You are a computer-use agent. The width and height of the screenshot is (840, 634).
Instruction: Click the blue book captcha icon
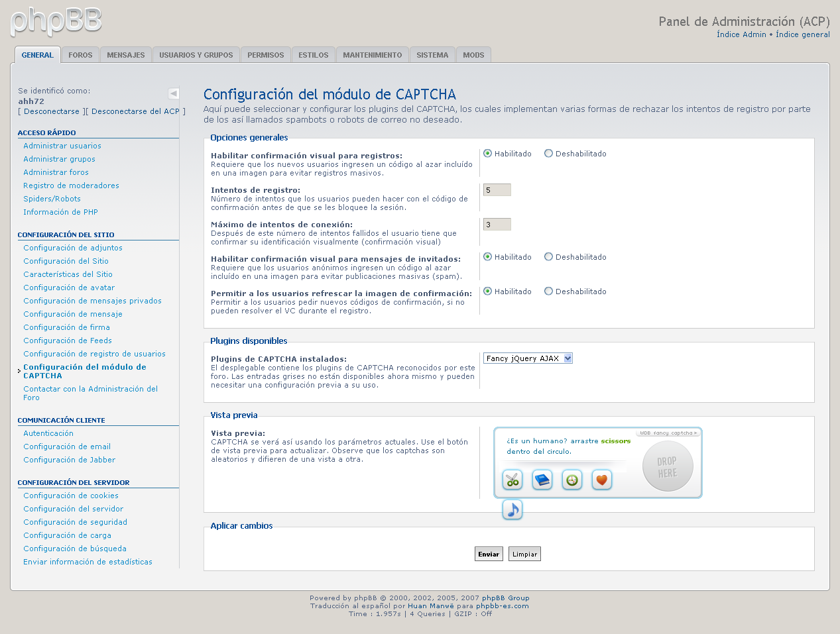pyautogui.click(x=542, y=480)
